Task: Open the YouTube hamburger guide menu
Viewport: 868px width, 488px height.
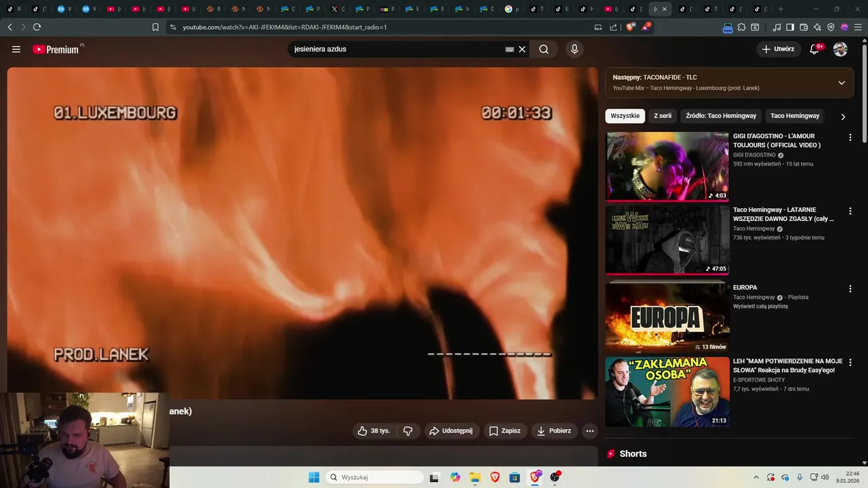Action: click(16, 49)
